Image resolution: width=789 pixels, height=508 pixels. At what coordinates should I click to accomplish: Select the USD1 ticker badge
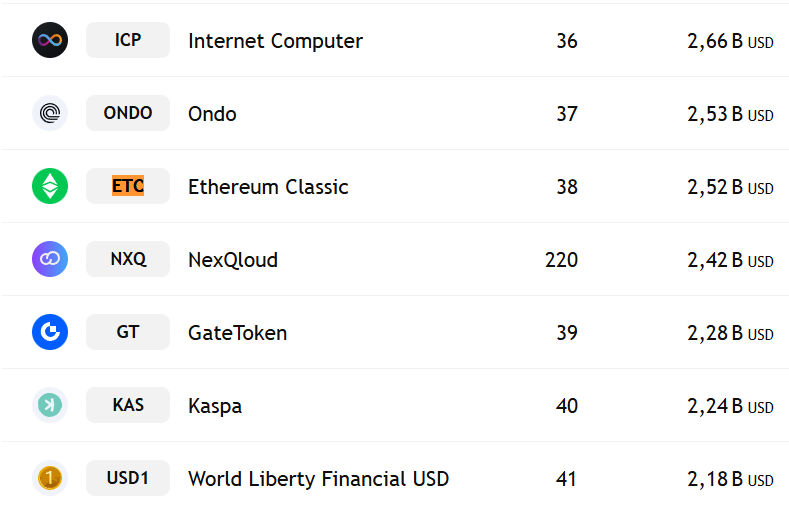tap(128, 478)
